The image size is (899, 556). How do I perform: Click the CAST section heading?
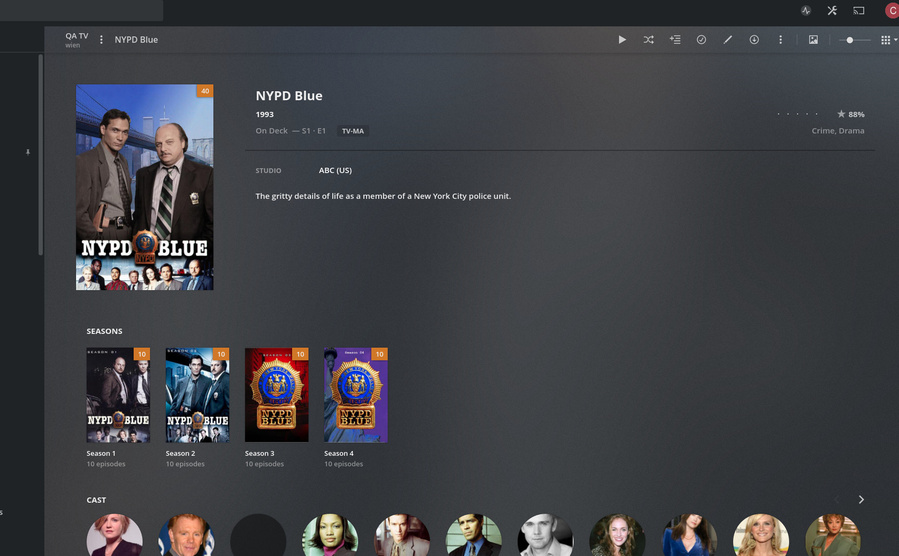tap(96, 500)
